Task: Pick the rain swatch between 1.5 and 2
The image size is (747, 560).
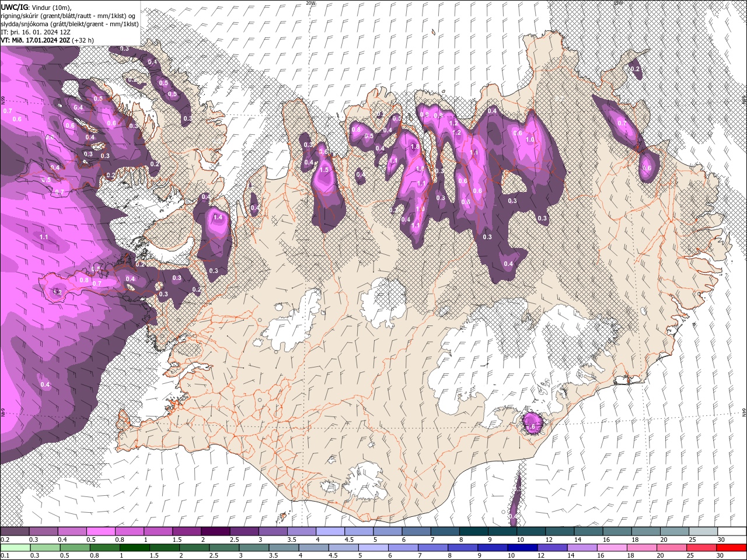Action: (164, 548)
